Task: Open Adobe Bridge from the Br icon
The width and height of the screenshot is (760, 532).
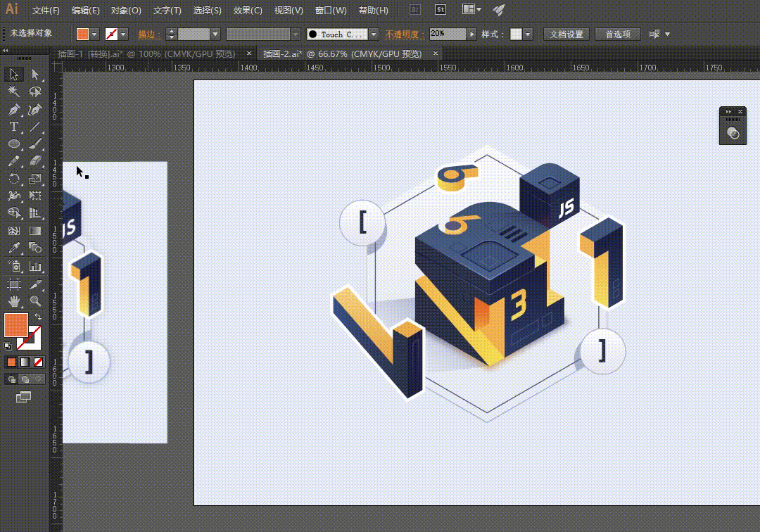Action: pyautogui.click(x=415, y=9)
